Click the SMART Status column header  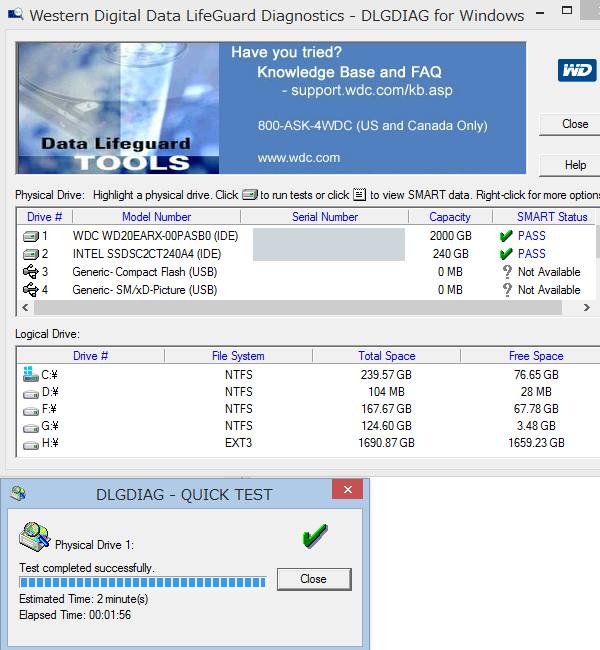point(551,217)
